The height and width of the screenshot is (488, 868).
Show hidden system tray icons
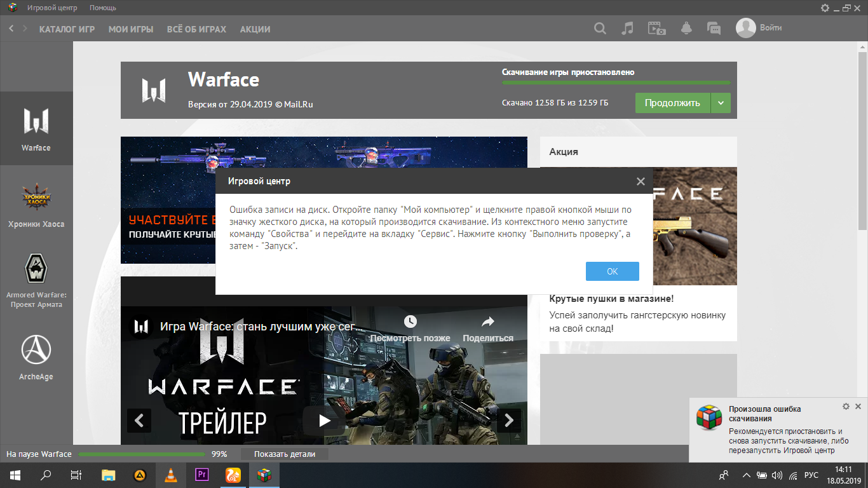pyautogui.click(x=745, y=475)
